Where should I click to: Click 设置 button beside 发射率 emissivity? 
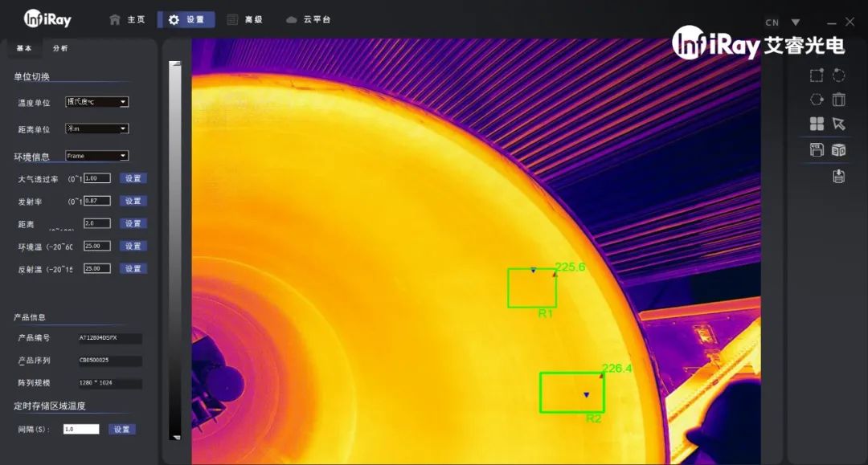tap(133, 201)
